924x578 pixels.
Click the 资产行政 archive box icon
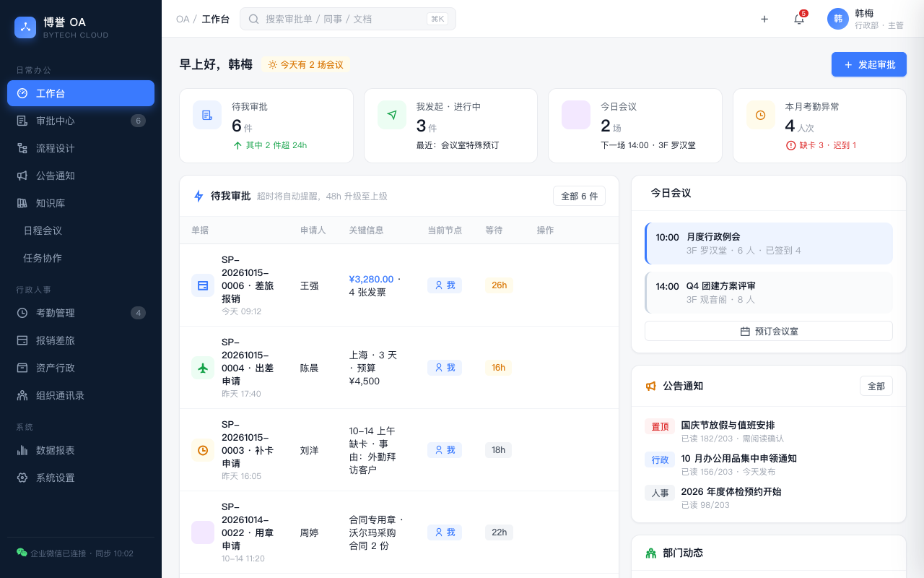point(22,368)
